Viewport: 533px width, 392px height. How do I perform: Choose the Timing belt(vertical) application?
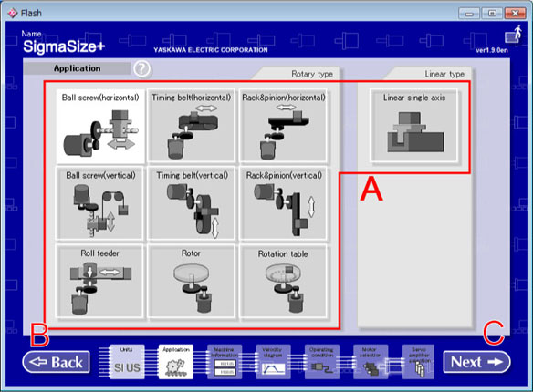tap(191, 203)
